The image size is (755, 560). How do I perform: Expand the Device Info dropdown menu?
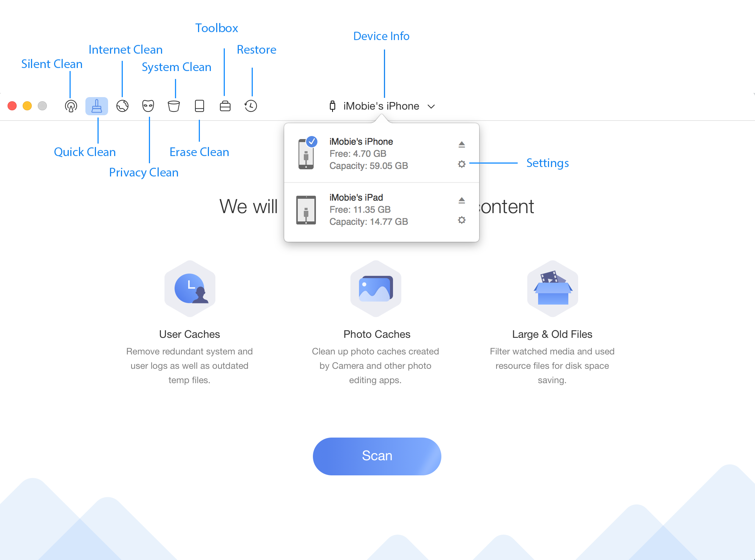pos(381,106)
